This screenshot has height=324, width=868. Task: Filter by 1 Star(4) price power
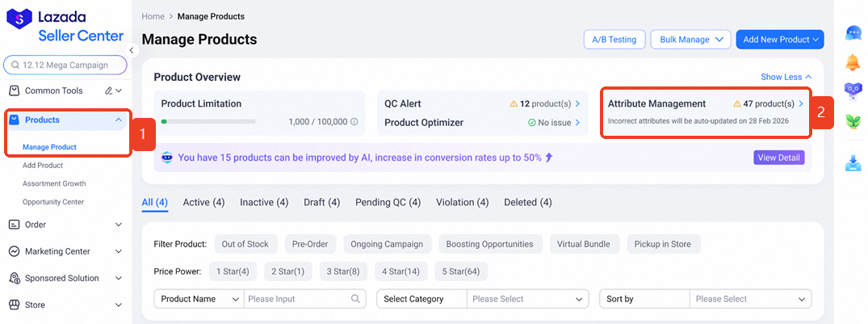[x=233, y=271]
